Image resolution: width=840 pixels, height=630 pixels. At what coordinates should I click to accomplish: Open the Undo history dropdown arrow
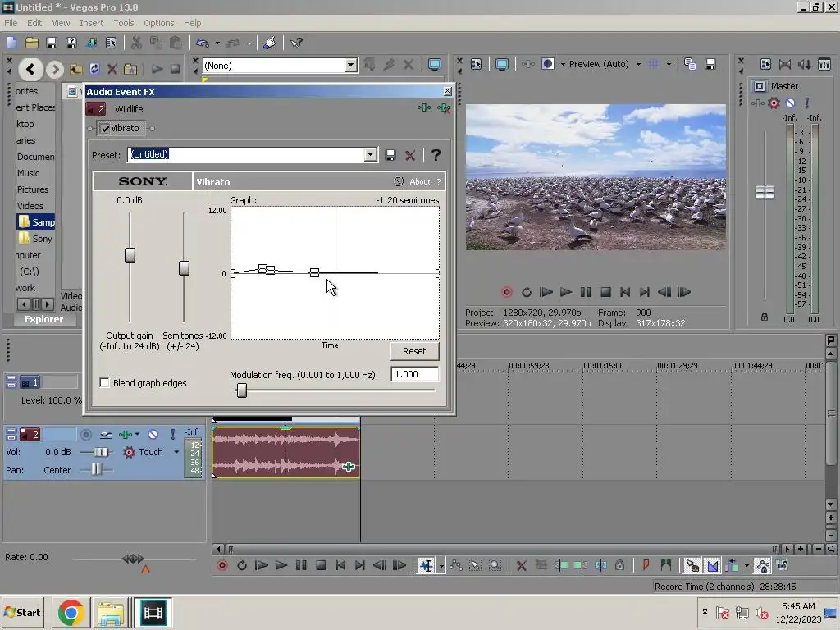point(217,43)
